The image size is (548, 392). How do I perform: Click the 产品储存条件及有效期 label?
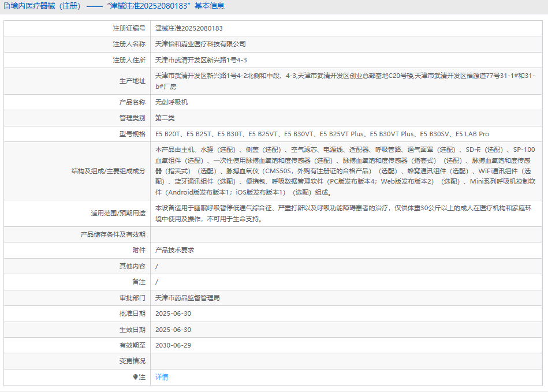[113, 234]
